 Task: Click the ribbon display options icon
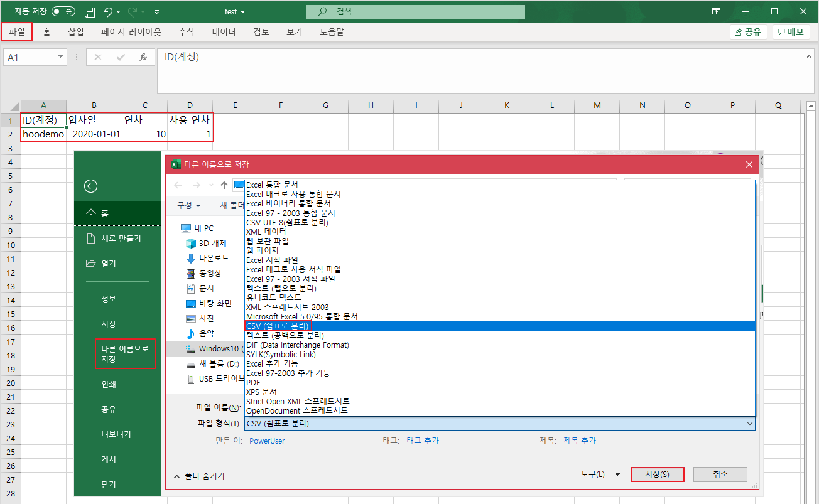tap(716, 11)
